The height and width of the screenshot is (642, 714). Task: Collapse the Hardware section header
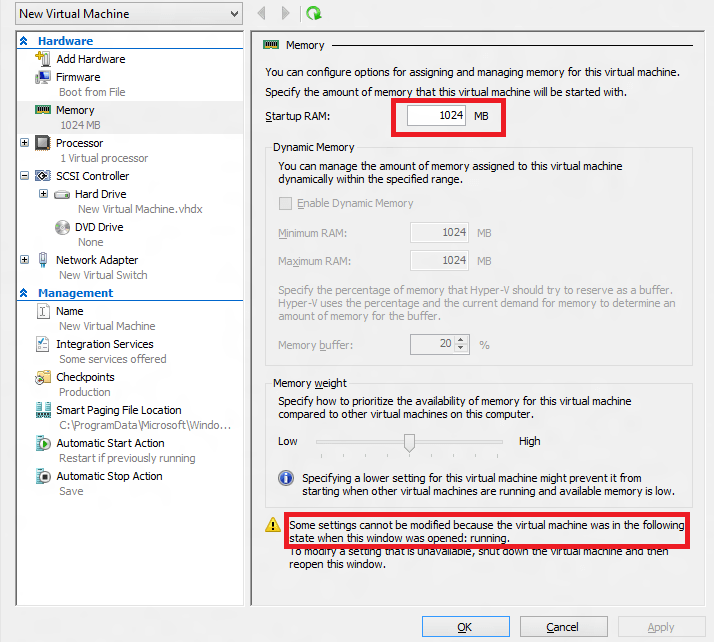pos(24,41)
